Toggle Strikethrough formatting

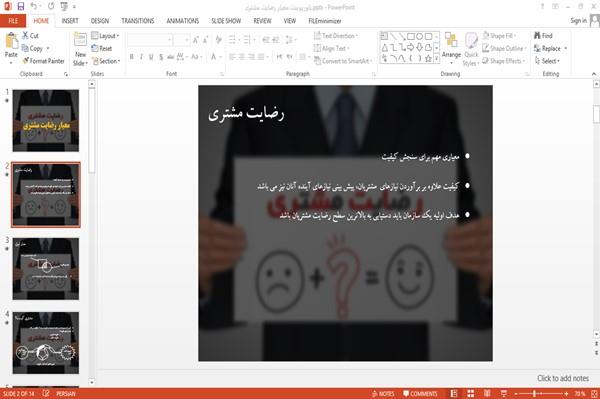(171, 57)
